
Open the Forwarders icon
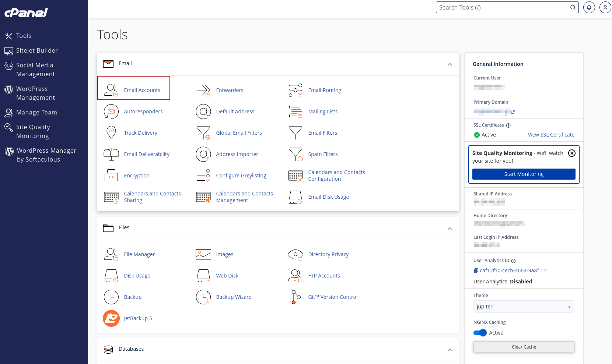click(x=203, y=90)
